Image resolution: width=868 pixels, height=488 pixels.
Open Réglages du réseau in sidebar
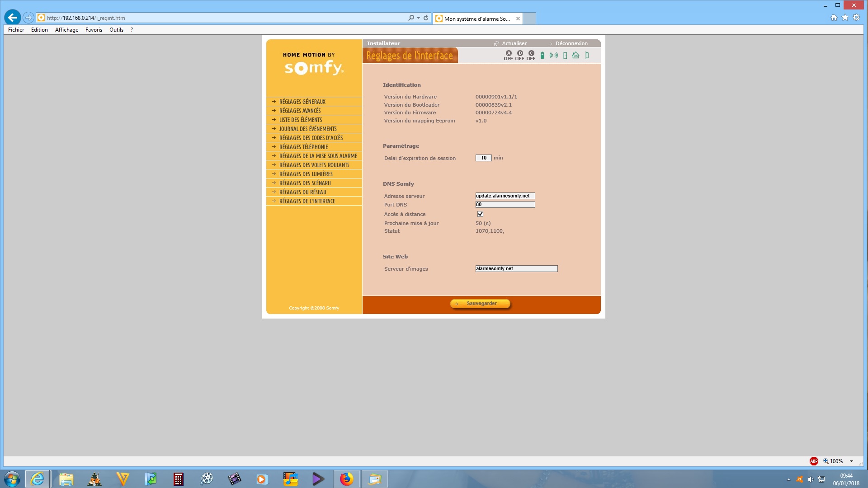(302, 192)
